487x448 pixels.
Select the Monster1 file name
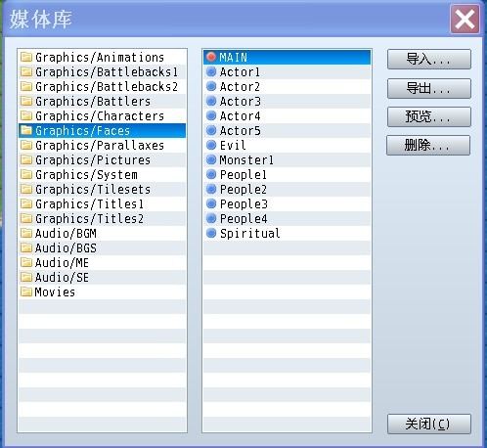click(x=246, y=160)
